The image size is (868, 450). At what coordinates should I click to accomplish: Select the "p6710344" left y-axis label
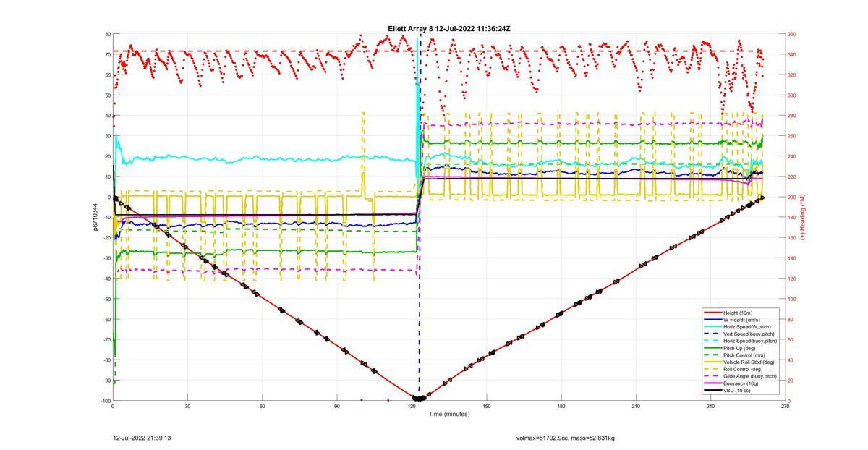95,217
